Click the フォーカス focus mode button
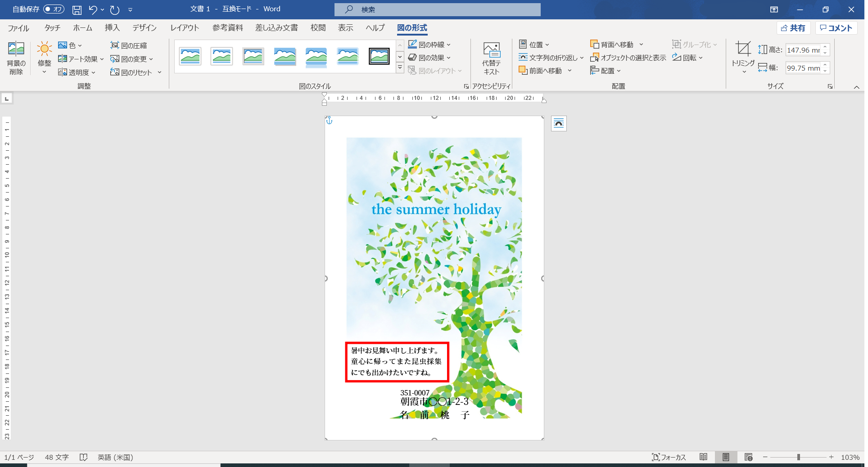 point(669,457)
